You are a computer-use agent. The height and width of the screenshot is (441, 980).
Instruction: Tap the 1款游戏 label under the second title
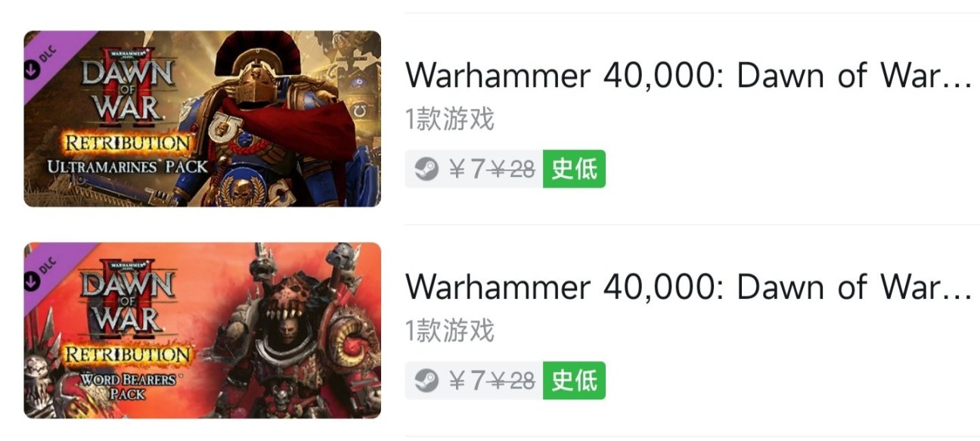coord(450,331)
